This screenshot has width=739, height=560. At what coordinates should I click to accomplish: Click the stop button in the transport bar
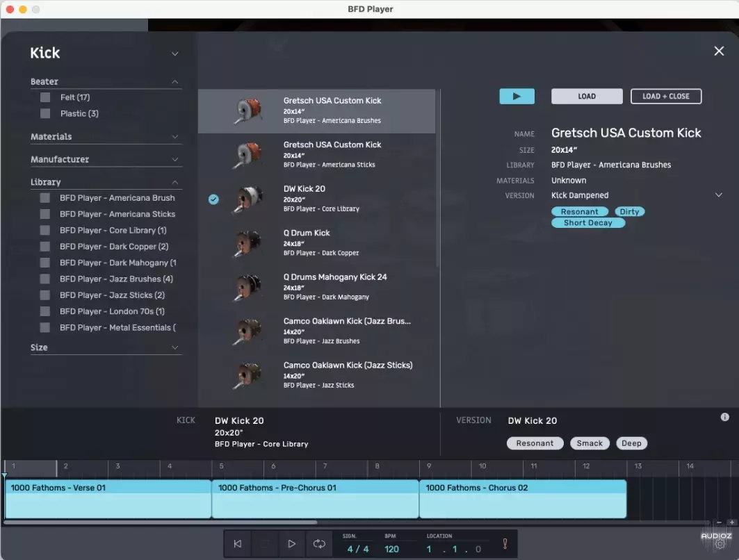(x=264, y=544)
